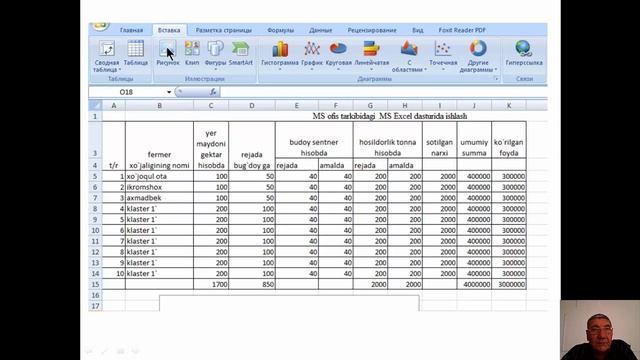This screenshot has width=640, height=360.
Task: Click the Select All corner button
Action: click(95, 105)
